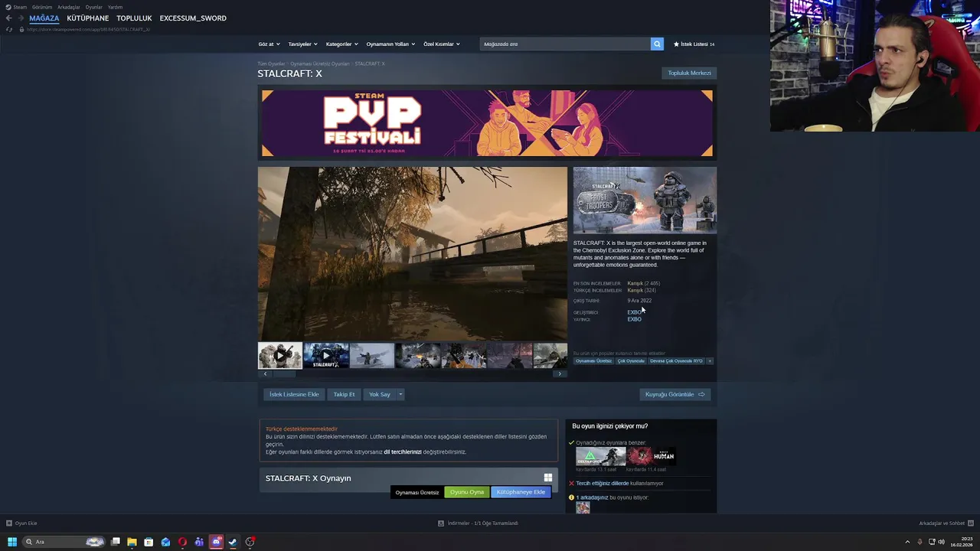Click the Yok Say button
Screen dimensions: 980x551
point(380,394)
